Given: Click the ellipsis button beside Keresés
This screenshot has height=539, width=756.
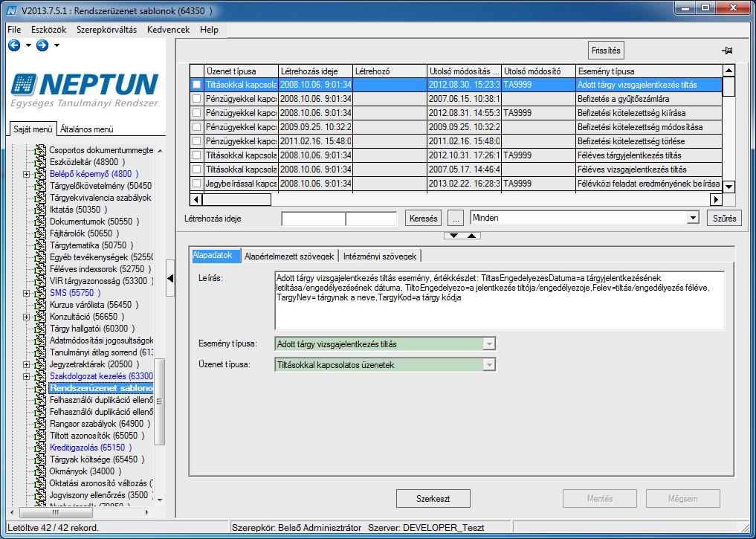Looking at the screenshot, I should [456, 219].
